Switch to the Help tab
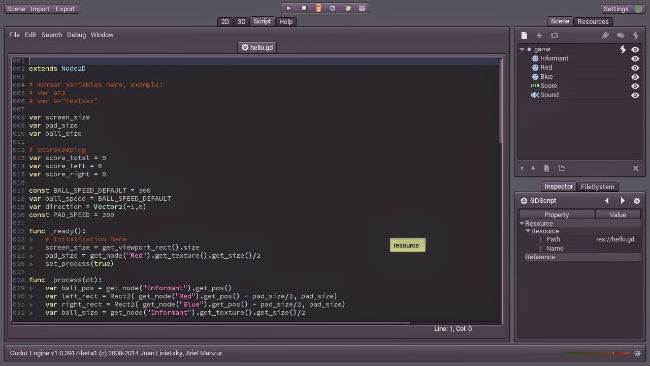The image size is (650, 366). 286,22
